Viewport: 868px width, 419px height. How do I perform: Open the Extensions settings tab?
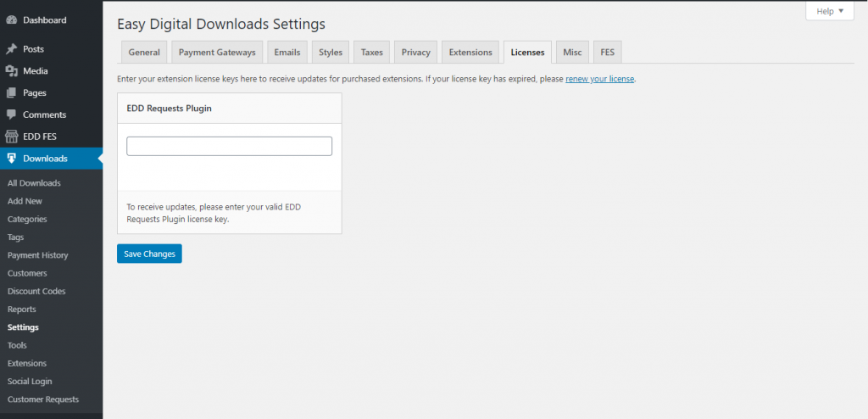[x=470, y=52]
